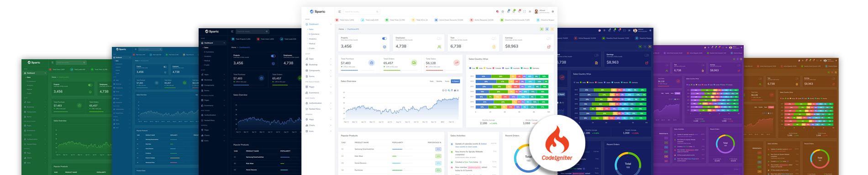868x175 pixels.
Task: Toggle the Earnings switch in white dashboard
Action: (548, 38)
